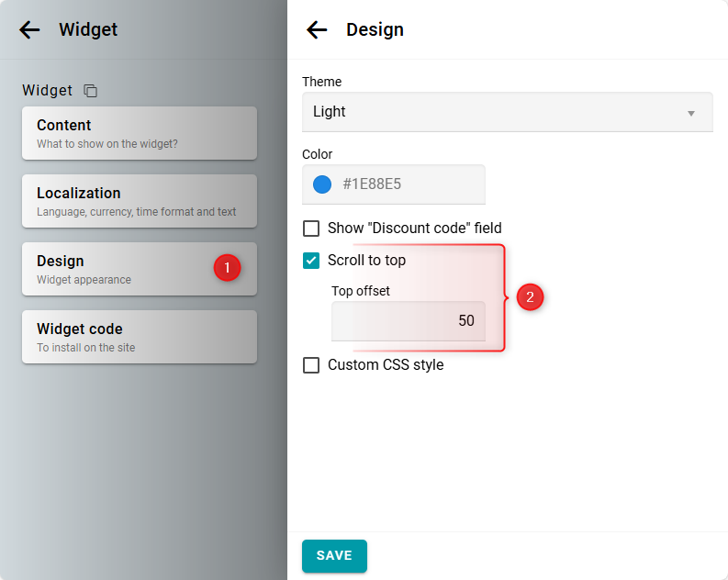This screenshot has height=580, width=728.
Task: Open the Localization settings card
Action: tap(139, 201)
